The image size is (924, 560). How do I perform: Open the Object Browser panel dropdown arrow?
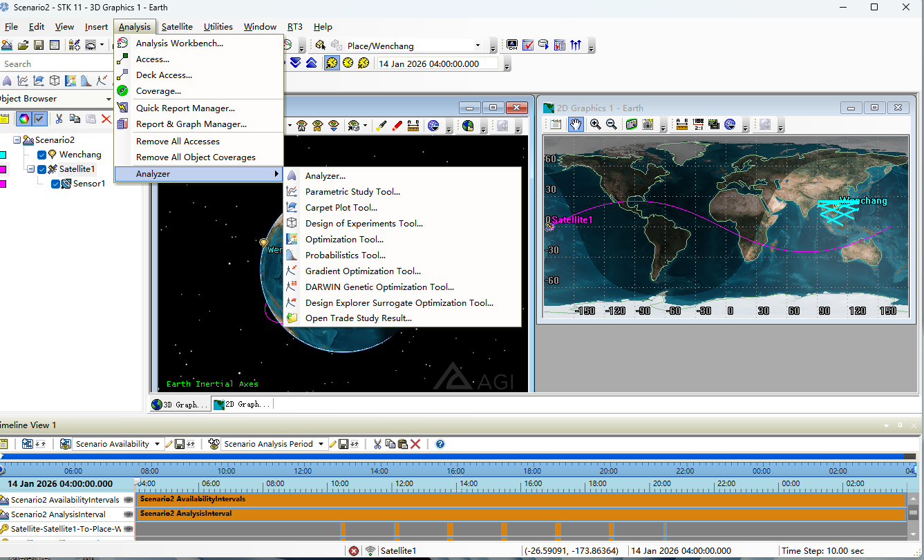coord(109,99)
